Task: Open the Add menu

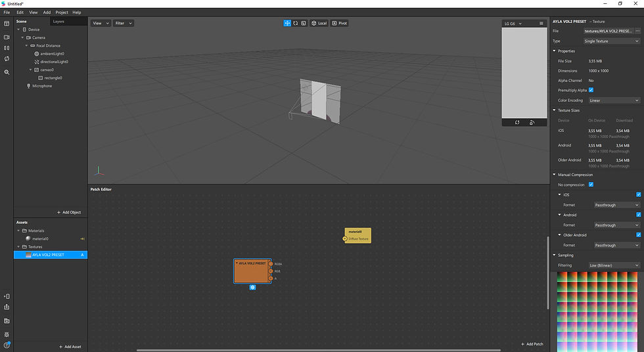Action: click(47, 12)
